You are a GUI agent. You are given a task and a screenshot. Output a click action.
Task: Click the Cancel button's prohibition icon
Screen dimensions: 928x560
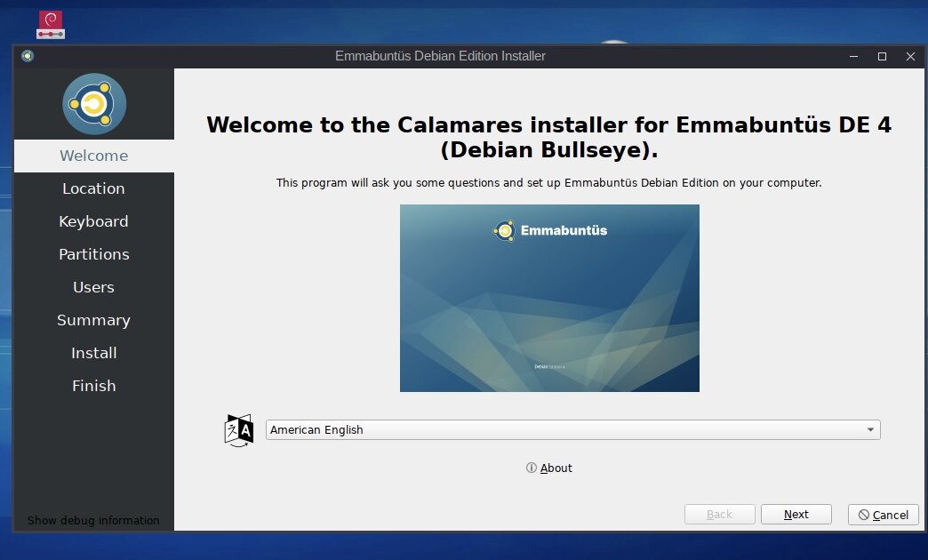click(x=864, y=515)
